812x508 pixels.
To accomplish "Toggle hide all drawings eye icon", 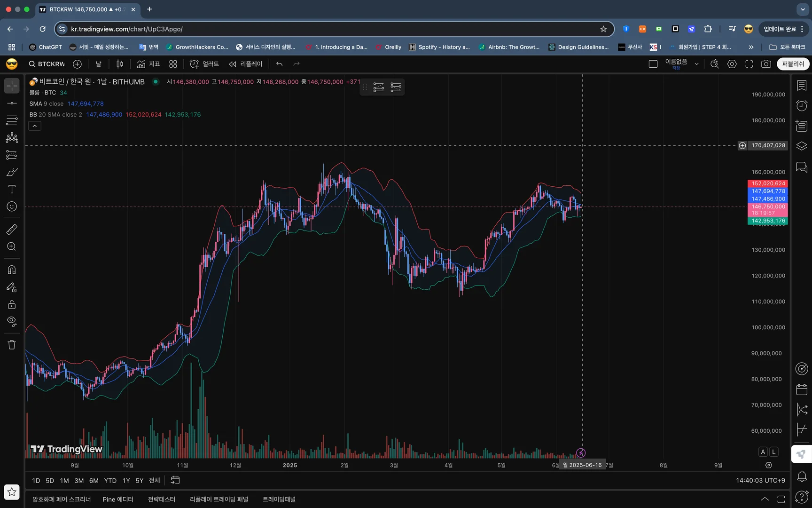I will click(x=12, y=322).
